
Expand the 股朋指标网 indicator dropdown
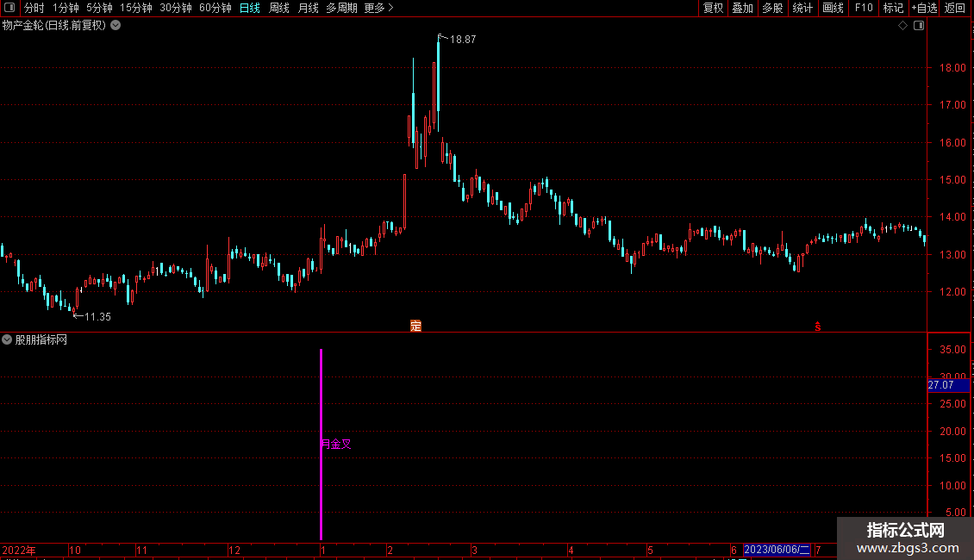pyautogui.click(x=7, y=339)
